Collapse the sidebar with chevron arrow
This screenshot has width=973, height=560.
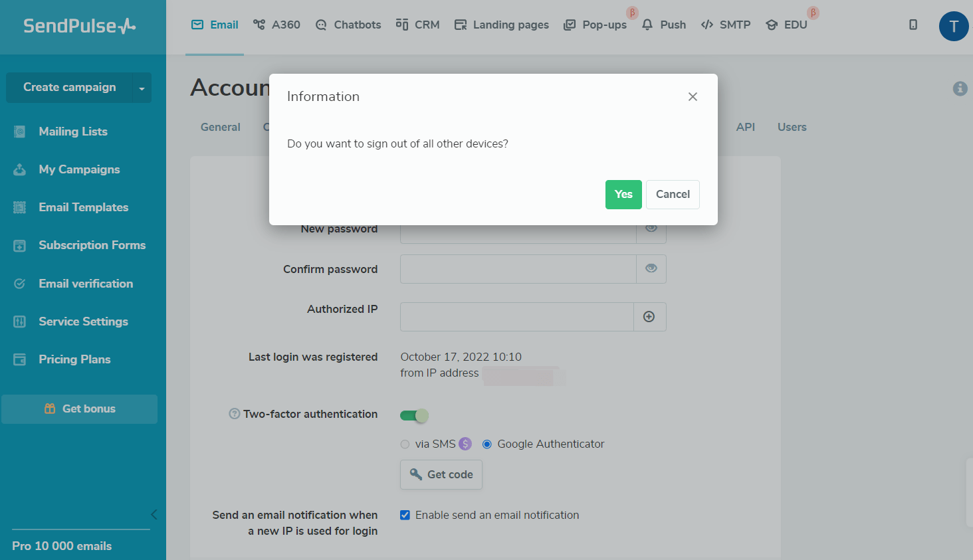[x=154, y=514]
